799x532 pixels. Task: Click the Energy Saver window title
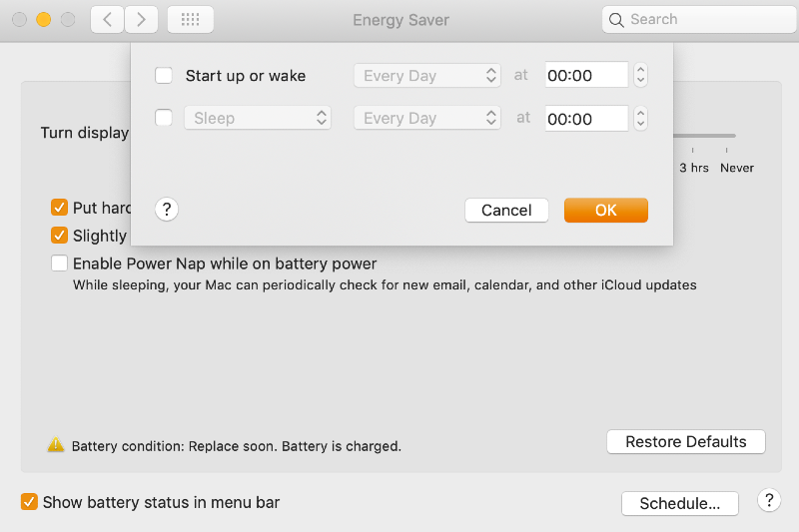coord(401,20)
